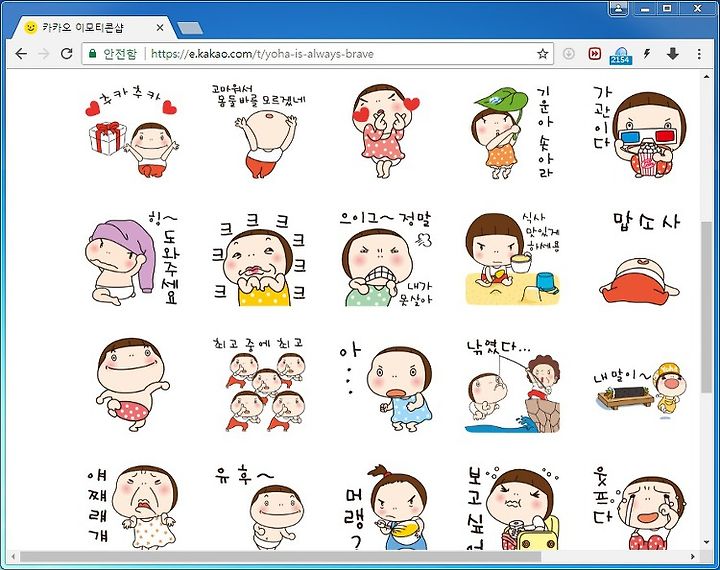Select the 슬프다 crying emoticon
The height and width of the screenshot is (570, 720).
click(640, 508)
